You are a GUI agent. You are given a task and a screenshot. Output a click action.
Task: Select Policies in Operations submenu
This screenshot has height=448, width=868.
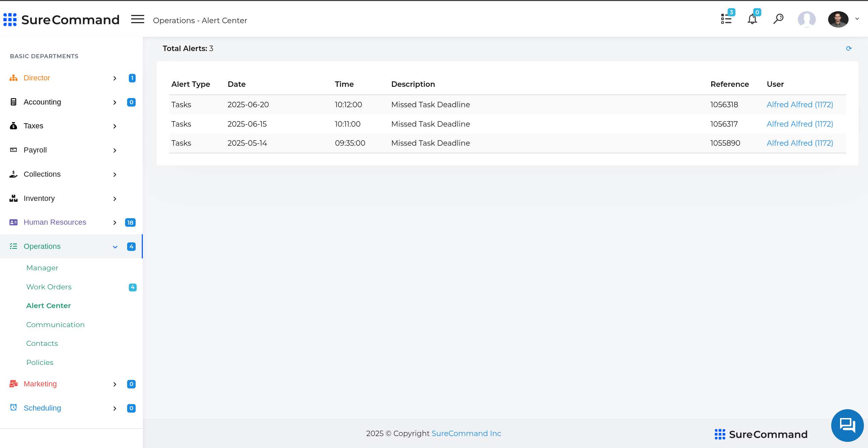tap(40, 363)
